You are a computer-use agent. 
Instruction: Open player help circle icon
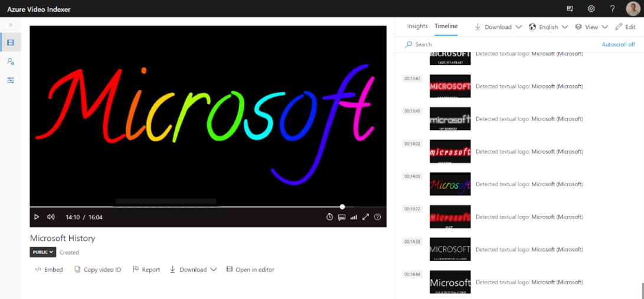click(x=377, y=217)
